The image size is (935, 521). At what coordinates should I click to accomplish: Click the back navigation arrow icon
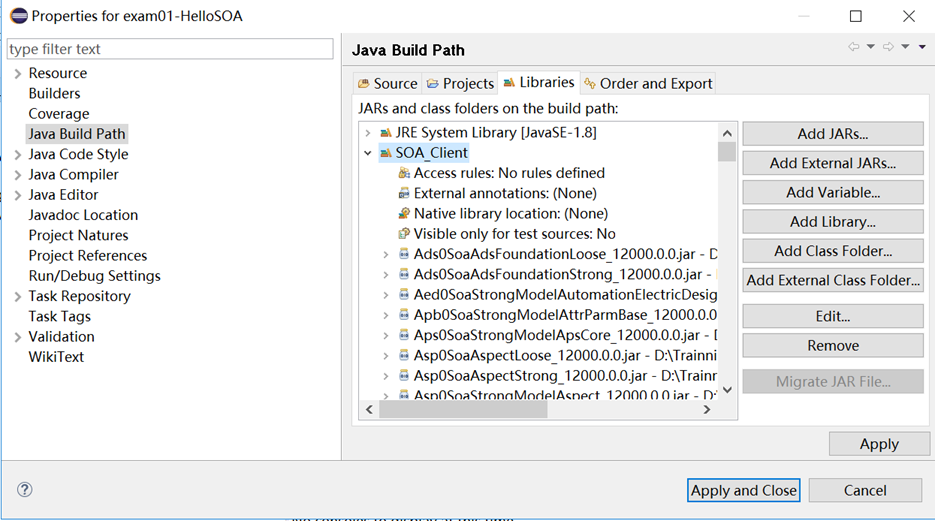pos(853,47)
